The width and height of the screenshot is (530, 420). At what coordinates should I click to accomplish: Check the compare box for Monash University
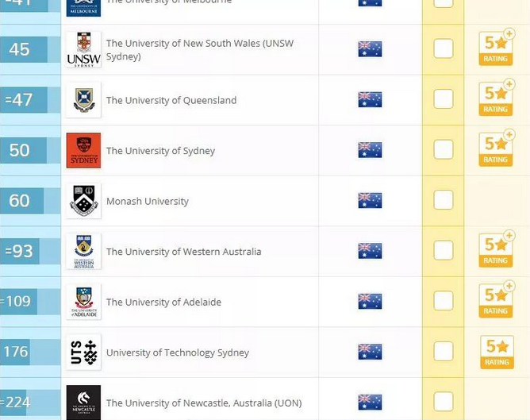point(444,200)
